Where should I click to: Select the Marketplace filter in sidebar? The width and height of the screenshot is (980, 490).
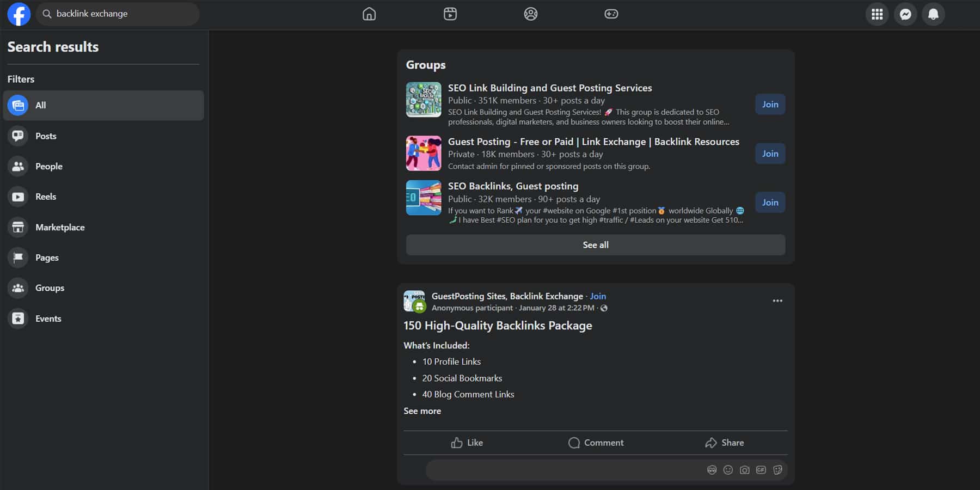(60, 227)
